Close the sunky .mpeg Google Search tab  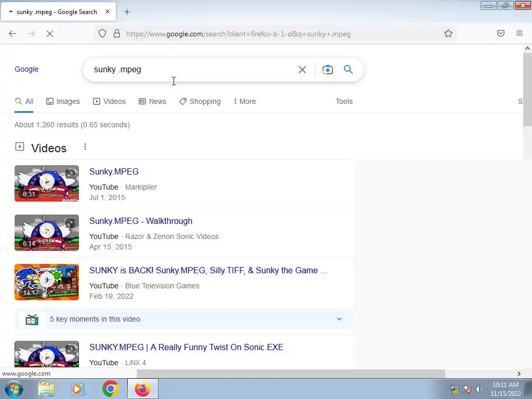108,11
